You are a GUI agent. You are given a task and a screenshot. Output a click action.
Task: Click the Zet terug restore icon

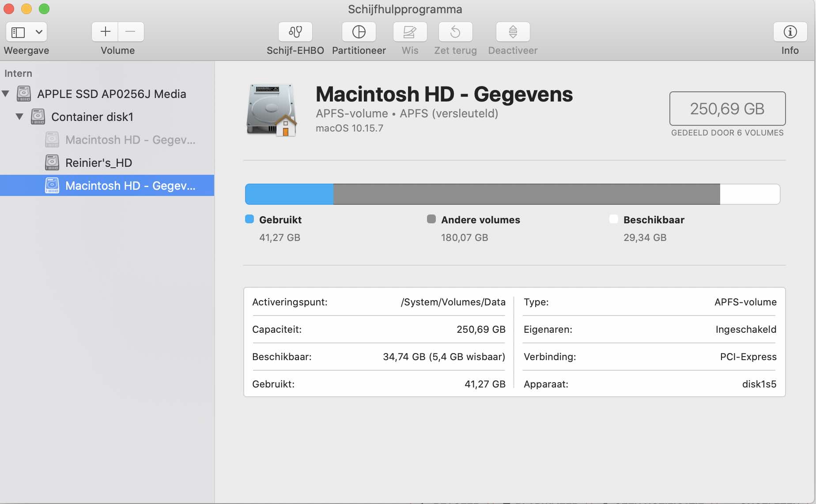click(x=455, y=32)
